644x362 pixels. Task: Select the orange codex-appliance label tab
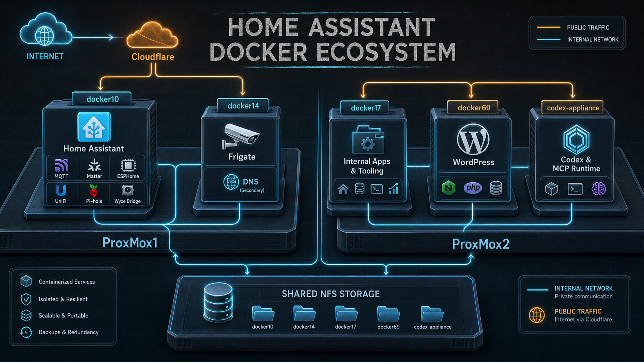click(573, 108)
